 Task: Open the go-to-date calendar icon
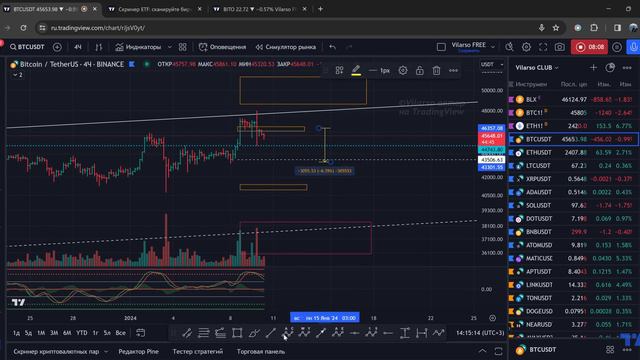(140, 333)
